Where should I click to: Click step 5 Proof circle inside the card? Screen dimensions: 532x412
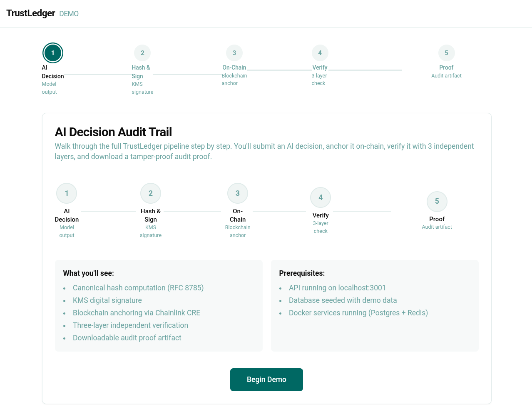tap(437, 201)
